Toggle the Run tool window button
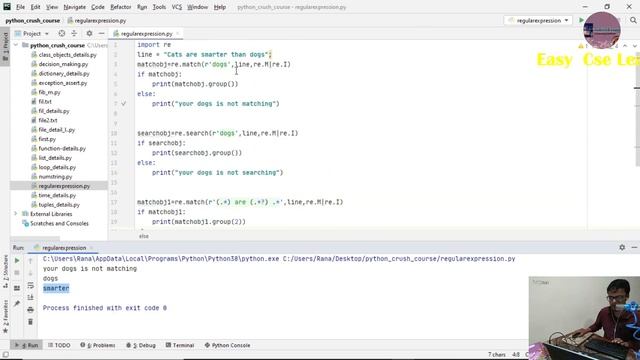 (27, 345)
